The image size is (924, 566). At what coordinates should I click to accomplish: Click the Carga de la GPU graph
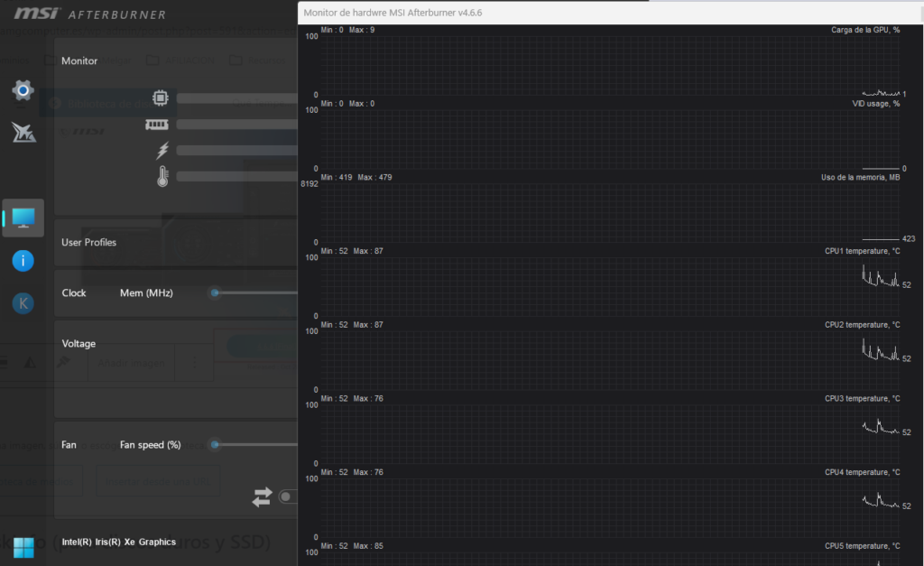coord(609,65)
